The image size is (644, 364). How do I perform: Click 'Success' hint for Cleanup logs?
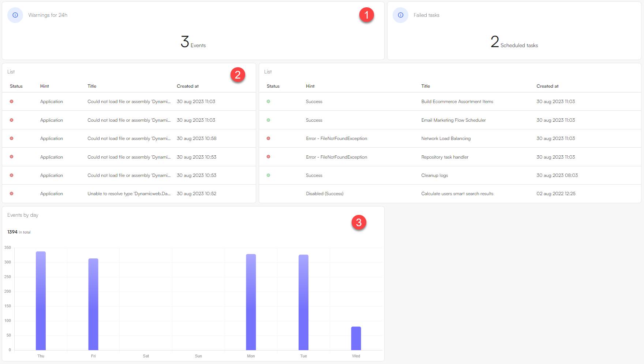pos(314,175)
